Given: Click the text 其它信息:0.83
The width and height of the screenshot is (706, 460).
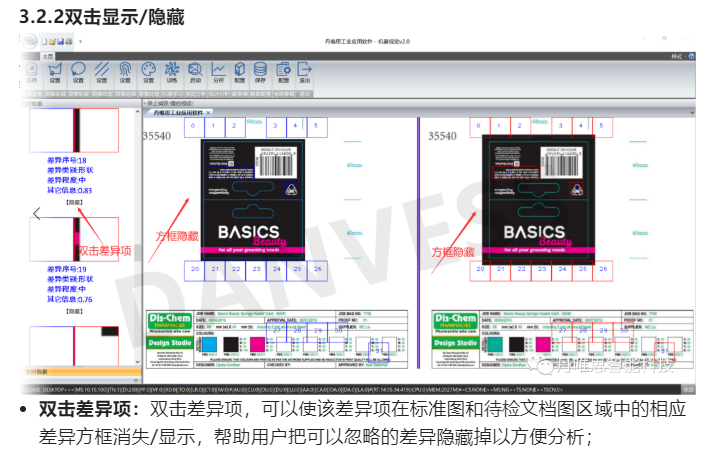Looking at the screenshot, I should (69, 190).
